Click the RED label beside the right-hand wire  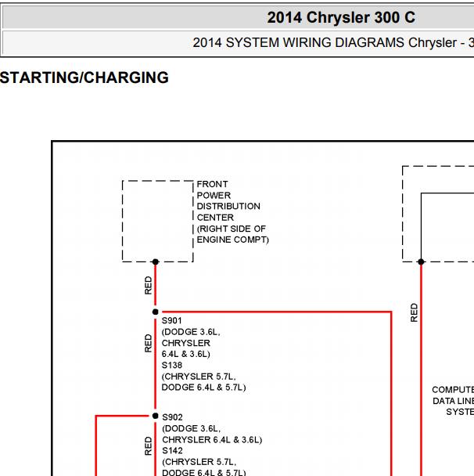(x=414, y=312)
